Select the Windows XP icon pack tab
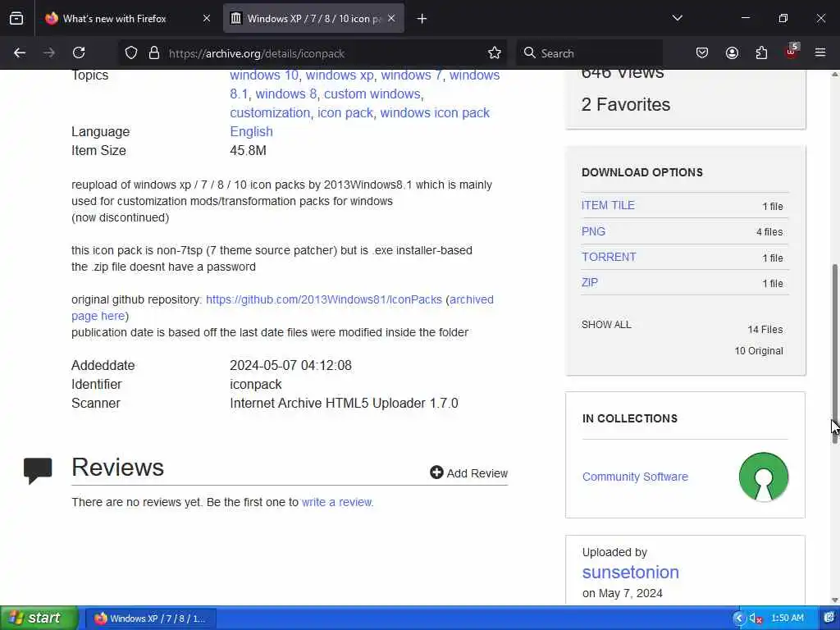The image size is (840, 630). click(x=313, y=18)
